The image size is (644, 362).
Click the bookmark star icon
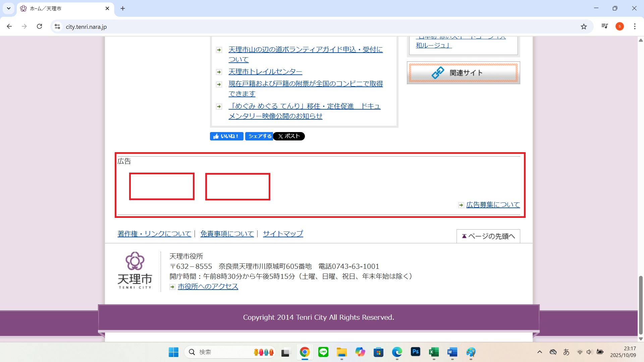point(584,26)
